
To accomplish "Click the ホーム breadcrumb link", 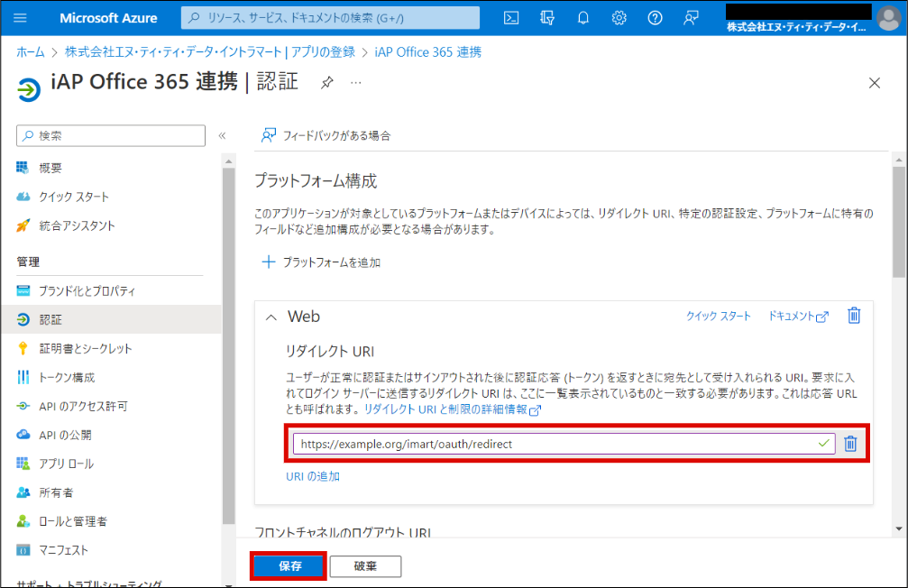I will click(31, 52).
